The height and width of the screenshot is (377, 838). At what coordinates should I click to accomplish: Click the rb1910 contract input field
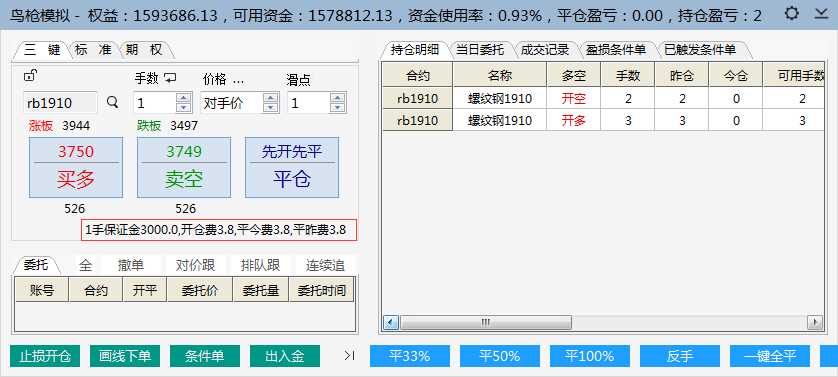60,103
